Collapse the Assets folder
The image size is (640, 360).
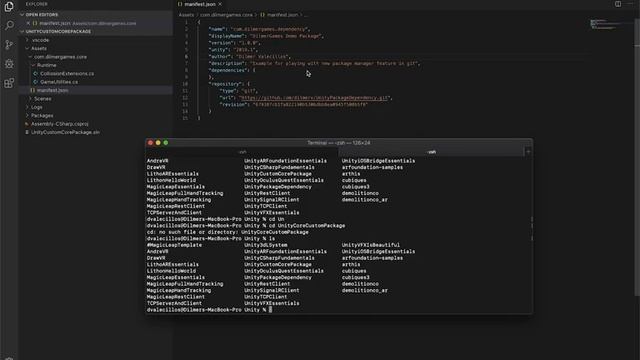[x=27, y=49]
